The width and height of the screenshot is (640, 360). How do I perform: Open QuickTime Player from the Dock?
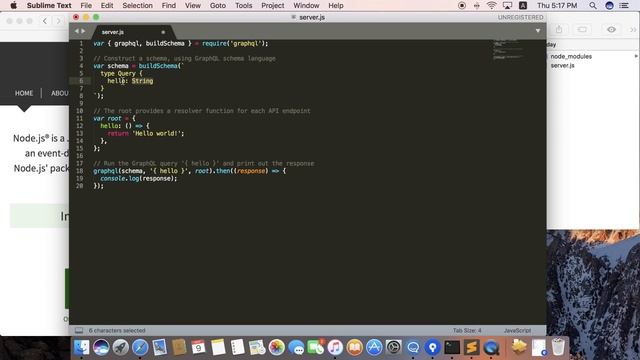point(491,347)
